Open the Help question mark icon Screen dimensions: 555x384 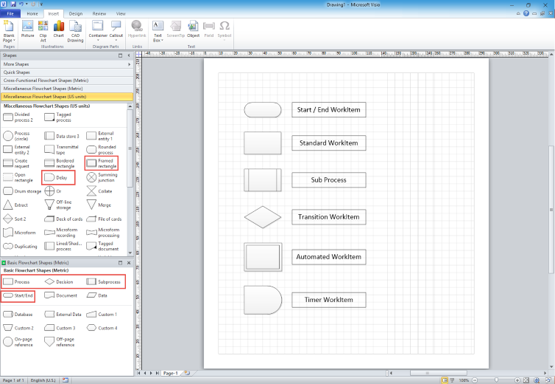point(526,13)
